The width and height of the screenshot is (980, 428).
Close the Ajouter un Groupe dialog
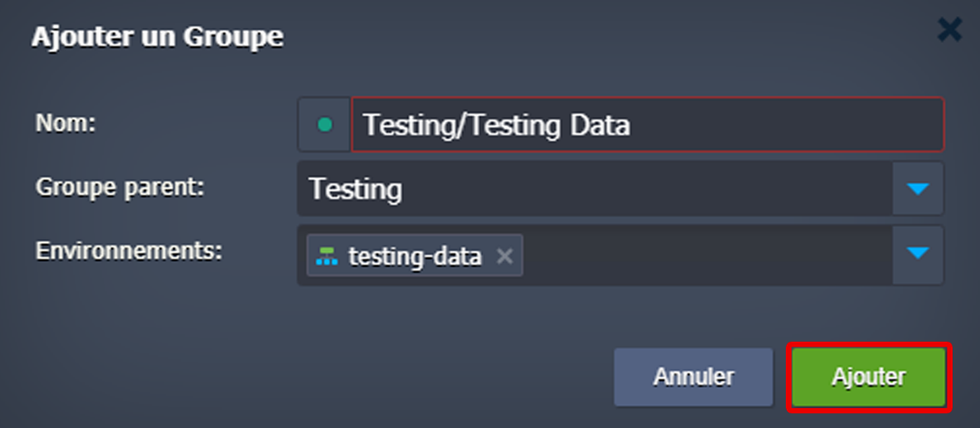pos(949,32)
